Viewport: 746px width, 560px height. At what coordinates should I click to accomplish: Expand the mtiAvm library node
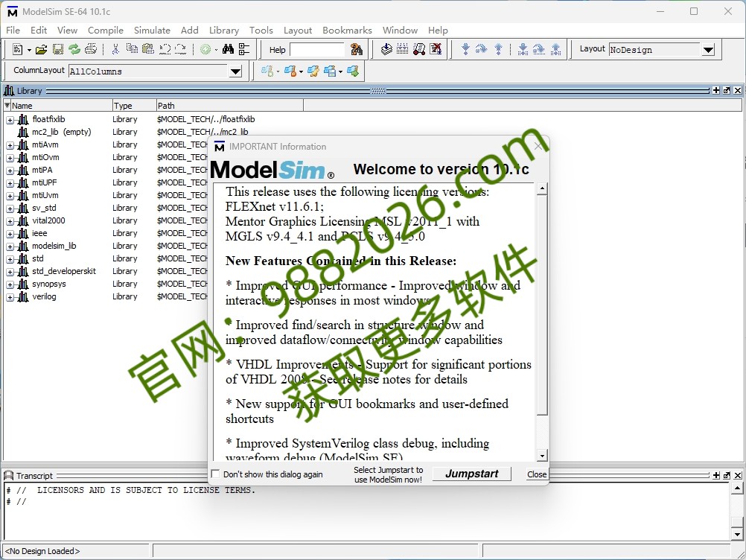(10, 145)
